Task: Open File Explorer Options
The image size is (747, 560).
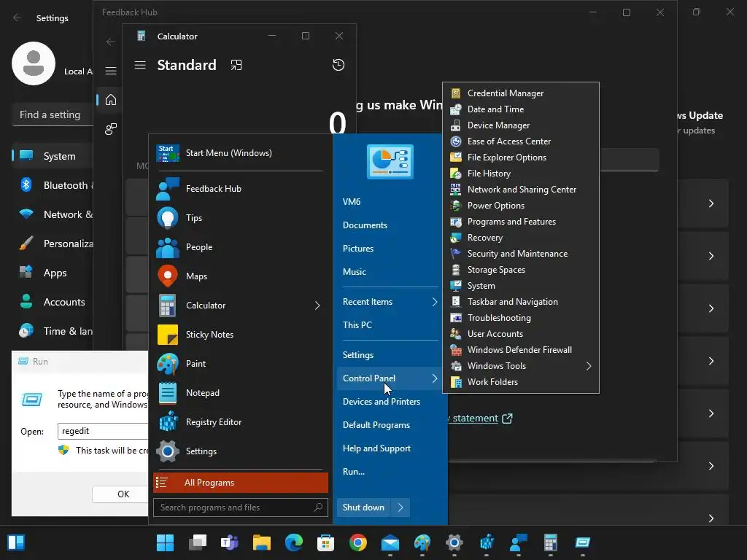Action: (521, 157)
